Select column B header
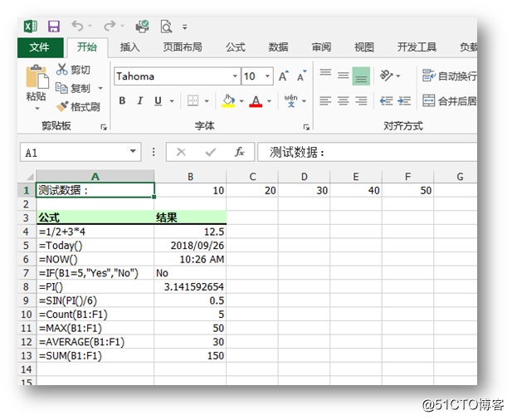Image resolution: width=512 pixels, height=420 pixels. point(190,177)
